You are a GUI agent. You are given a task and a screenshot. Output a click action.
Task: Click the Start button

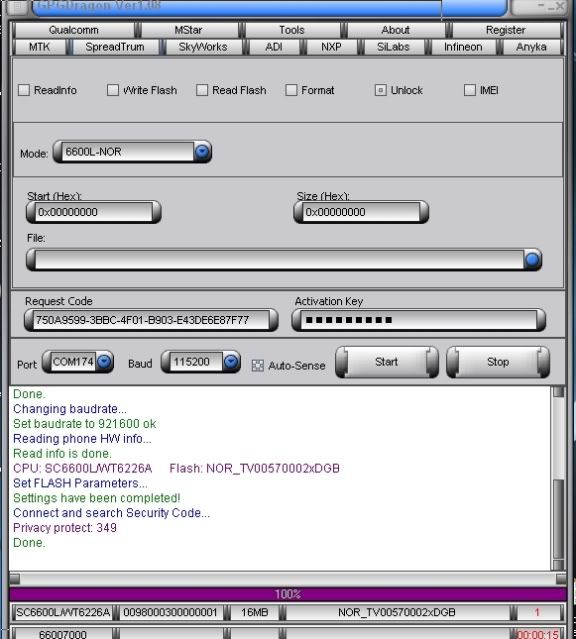(386, 362)
